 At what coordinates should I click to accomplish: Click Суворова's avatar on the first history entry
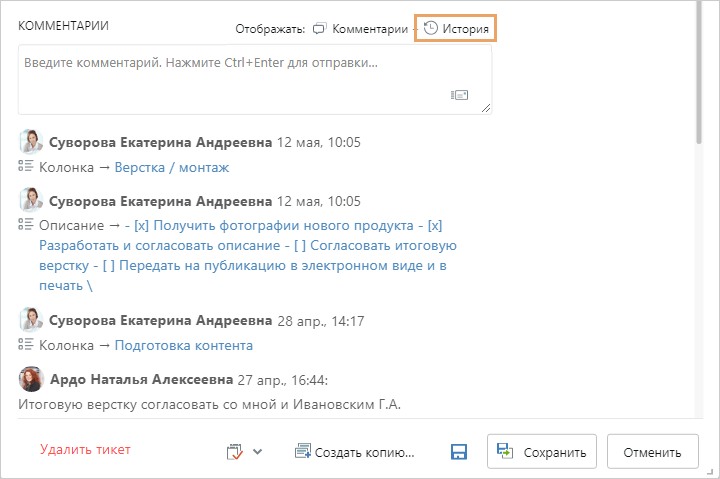tap(31, 142)
